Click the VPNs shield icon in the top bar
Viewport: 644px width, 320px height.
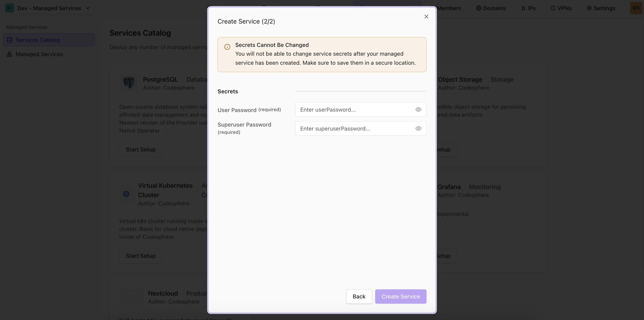click(553, 8)
